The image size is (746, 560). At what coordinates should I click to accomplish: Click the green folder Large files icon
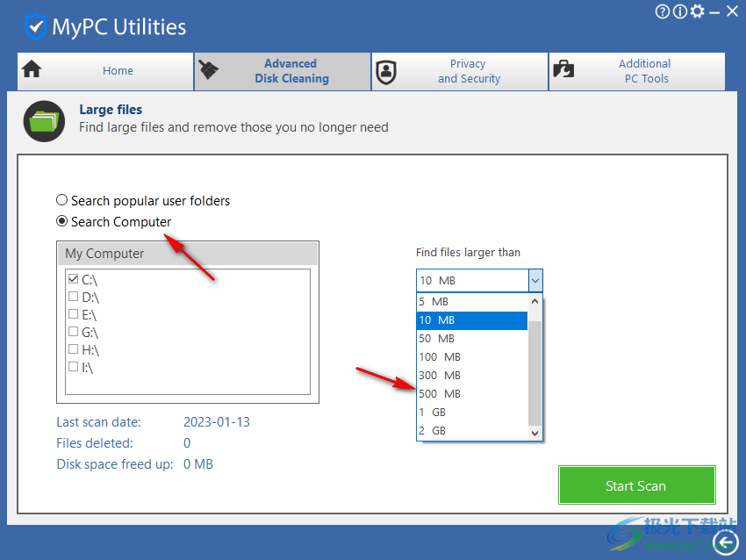click(x=44, y=121)
